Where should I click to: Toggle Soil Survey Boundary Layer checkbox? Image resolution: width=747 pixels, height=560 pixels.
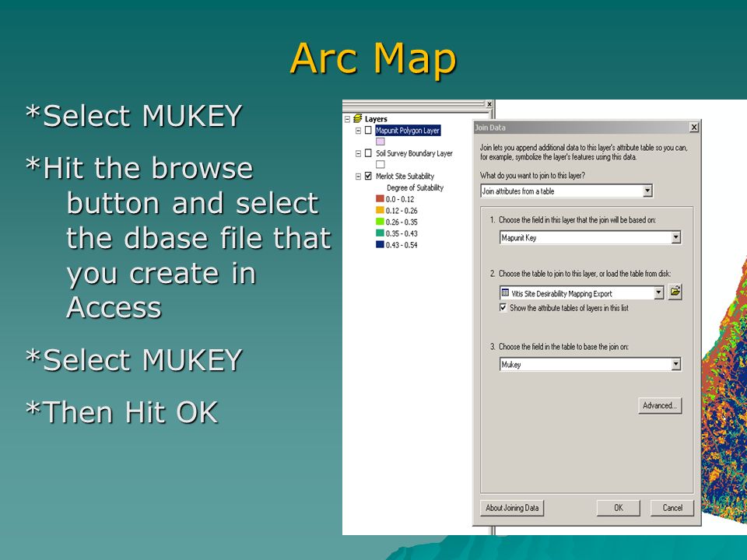click(x=368, y=153)
